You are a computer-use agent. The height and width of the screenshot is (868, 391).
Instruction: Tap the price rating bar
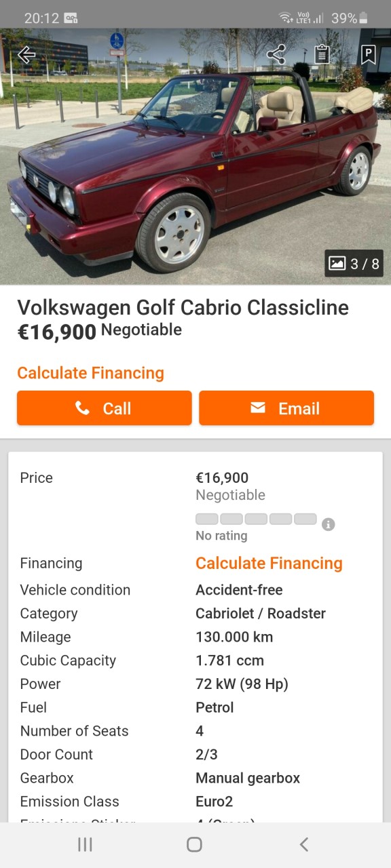[x=256, y=519]
